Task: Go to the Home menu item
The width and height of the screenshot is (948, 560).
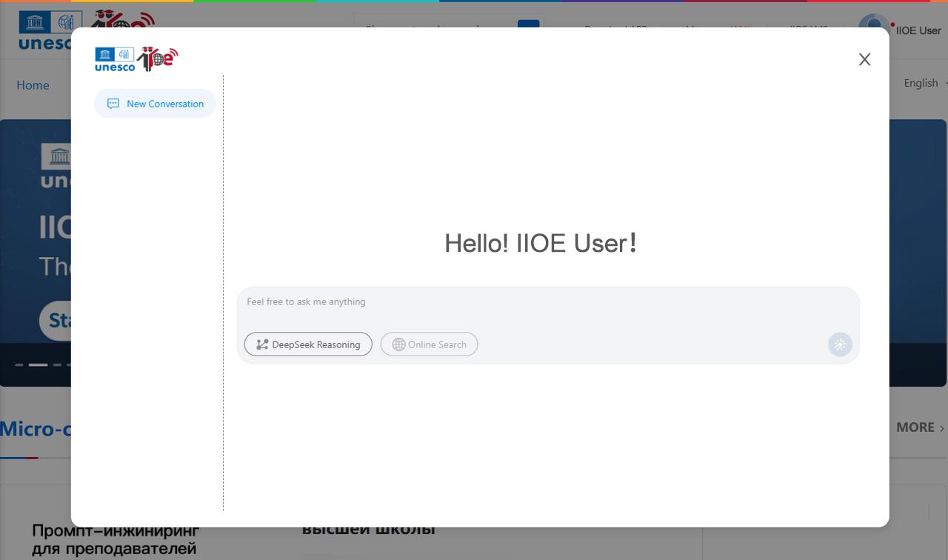Action: pyautogui.click(x=33, y=85)
